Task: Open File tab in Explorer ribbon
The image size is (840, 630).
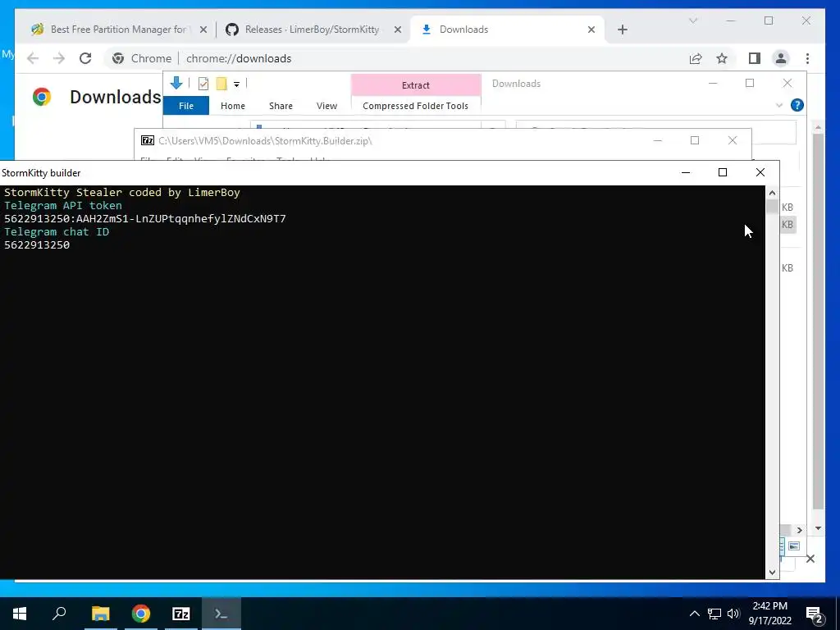Action: [186, 106]
